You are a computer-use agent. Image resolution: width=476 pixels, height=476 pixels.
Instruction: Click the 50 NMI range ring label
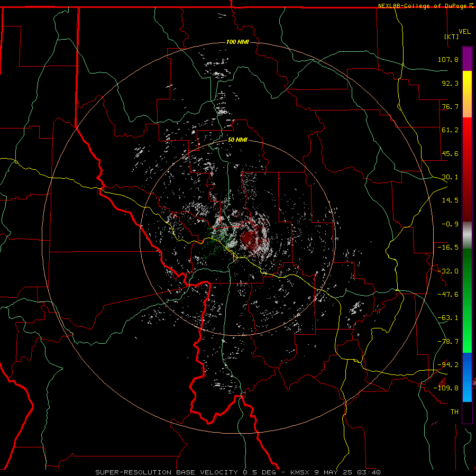[237, 140]
